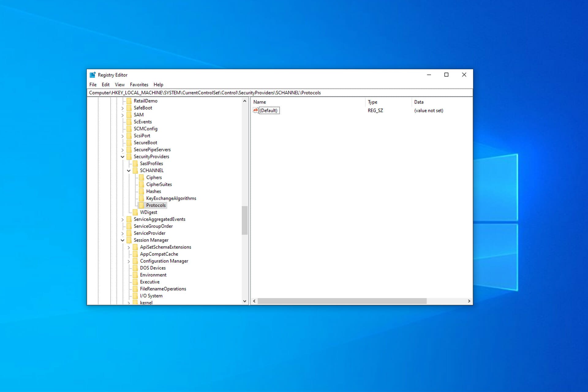Click the (Default) string value icon
Image resolution: width=588 pixels, height=392 pixels.
click(256, 110)
